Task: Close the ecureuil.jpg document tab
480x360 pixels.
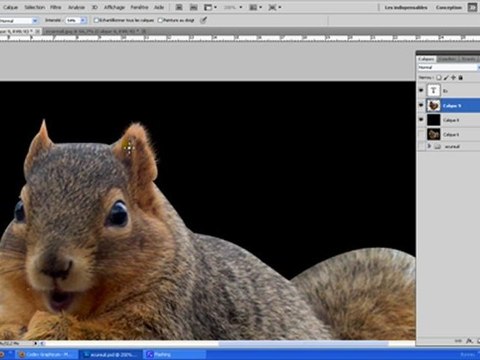Action: [144, 31]
